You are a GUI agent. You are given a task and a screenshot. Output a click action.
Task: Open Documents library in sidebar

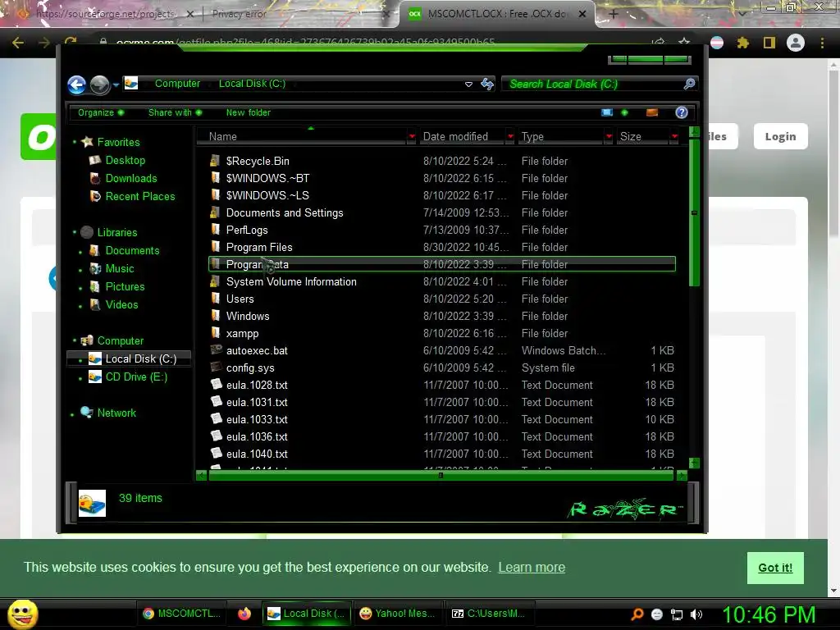[x=132, y=251]
